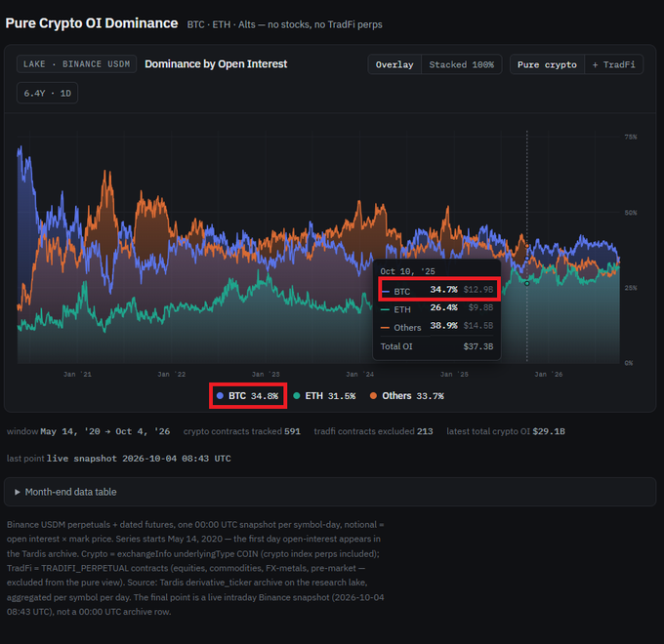Click the tooltip ETH 26.4% row
Image resolution: width=664 pixels, height=644 pixels.
(x=437, y=308)
